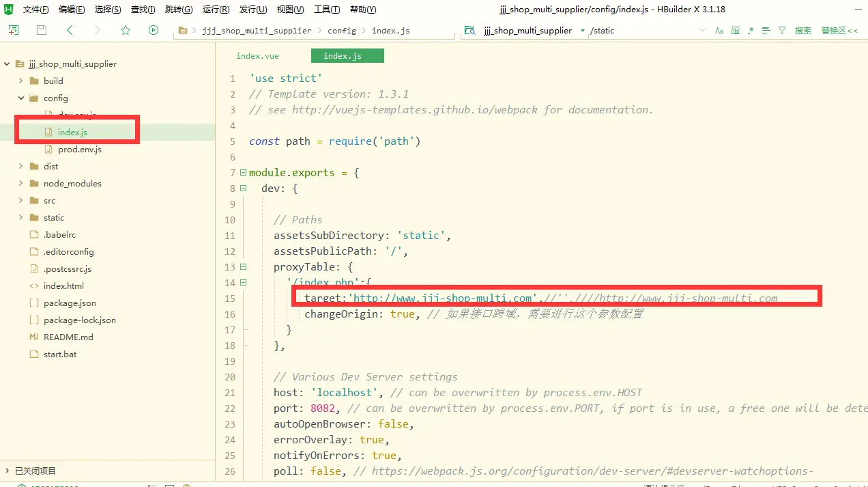This screenshot has height=487, width=868.
Task: Fold the proxyTable block at line 13
Action: point(244,267)
